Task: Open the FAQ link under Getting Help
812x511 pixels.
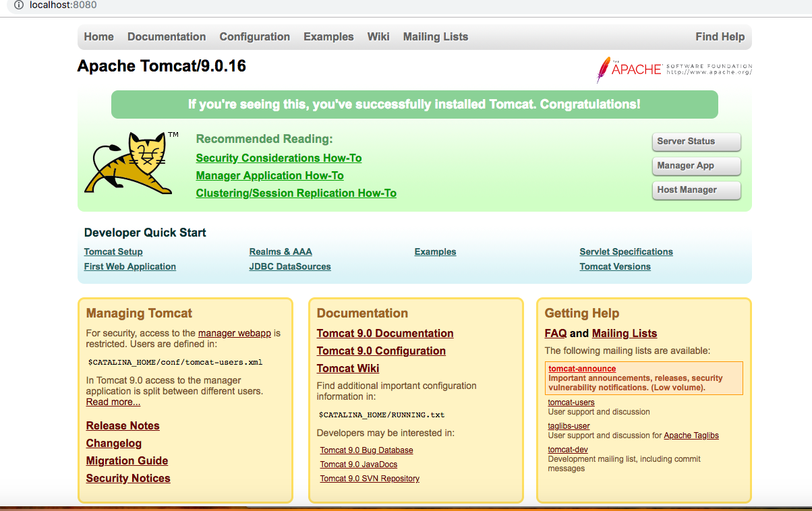Action: coord(556,334)
